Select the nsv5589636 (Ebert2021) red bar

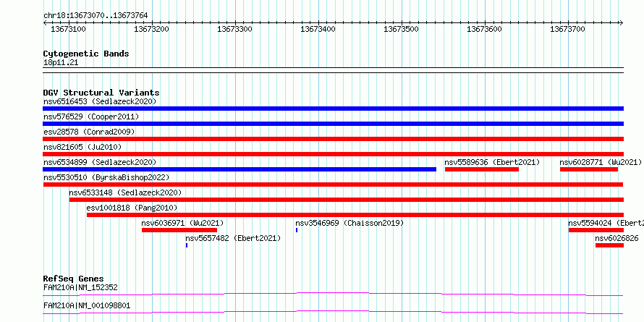coord(482,169)
